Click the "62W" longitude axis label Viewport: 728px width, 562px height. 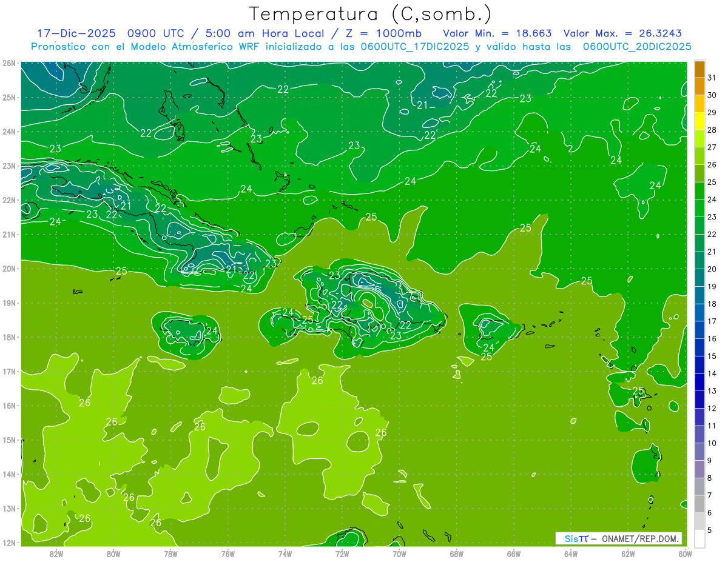click(628, 554)
